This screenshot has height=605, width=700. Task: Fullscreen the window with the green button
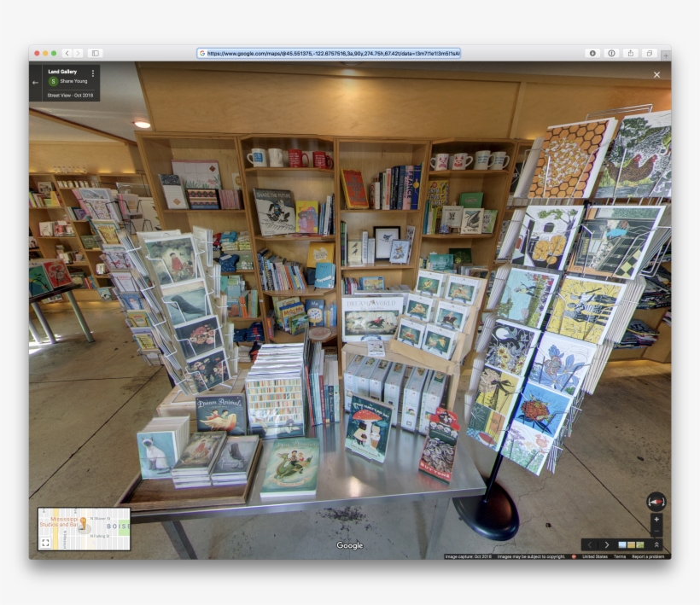[x=54, y=53]
